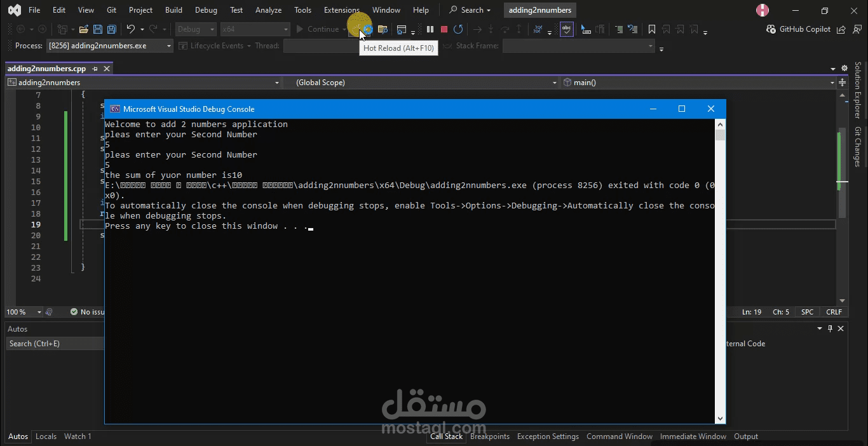Toggle the abc IntelliSense suggestion mode icon
Image resolution: width=868 pixels, height=446 pixels.
click(567, 29)
